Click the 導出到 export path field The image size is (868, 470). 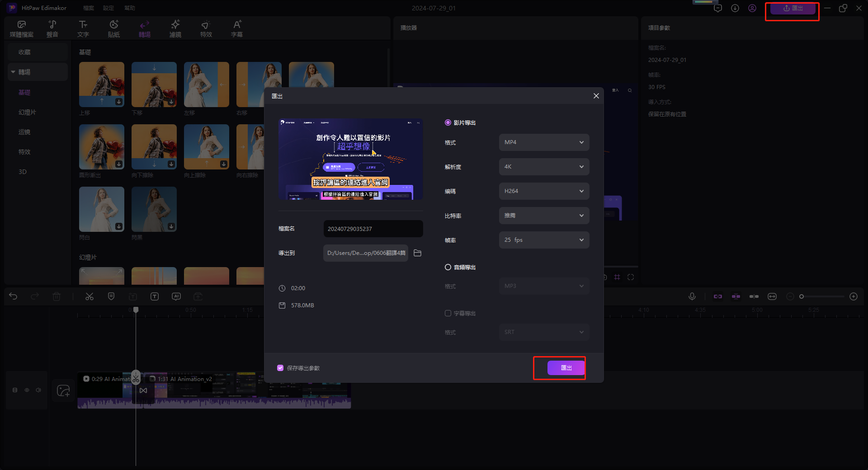point(366,253)
